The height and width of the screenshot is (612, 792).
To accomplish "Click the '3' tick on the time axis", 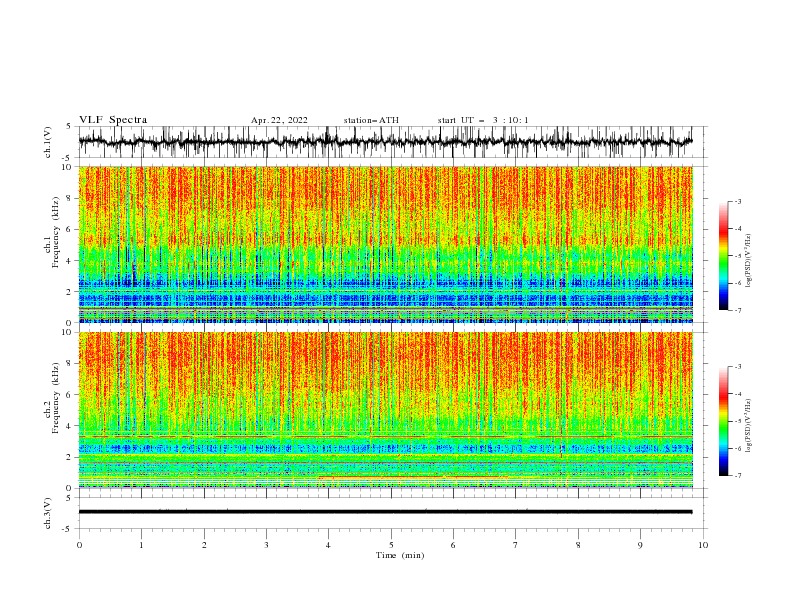I will [x=266, y=545].
